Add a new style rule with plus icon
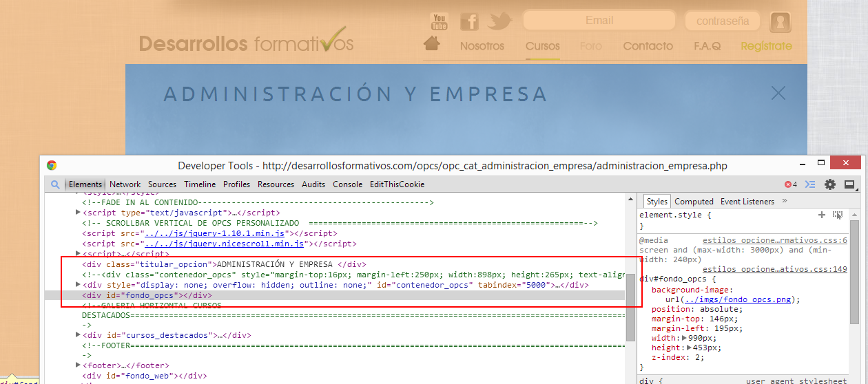Viewport: 868px width, 384px height. (821, 215)
